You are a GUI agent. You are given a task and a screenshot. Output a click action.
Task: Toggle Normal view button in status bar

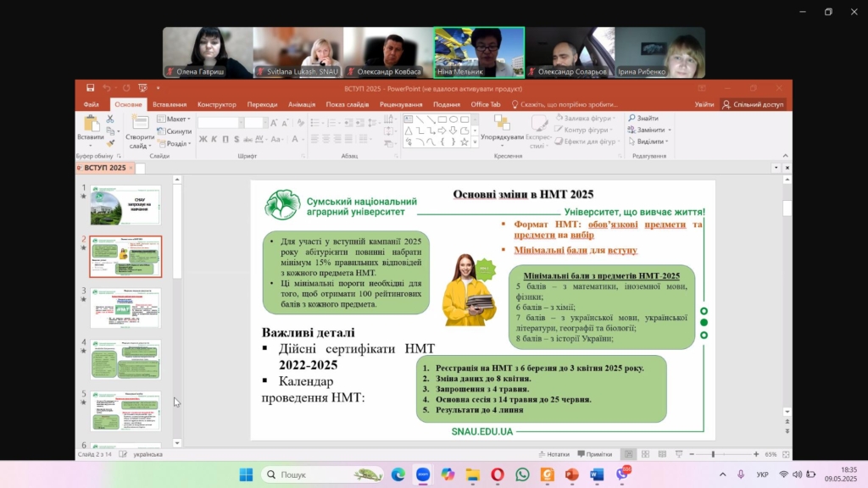(628, 454)
